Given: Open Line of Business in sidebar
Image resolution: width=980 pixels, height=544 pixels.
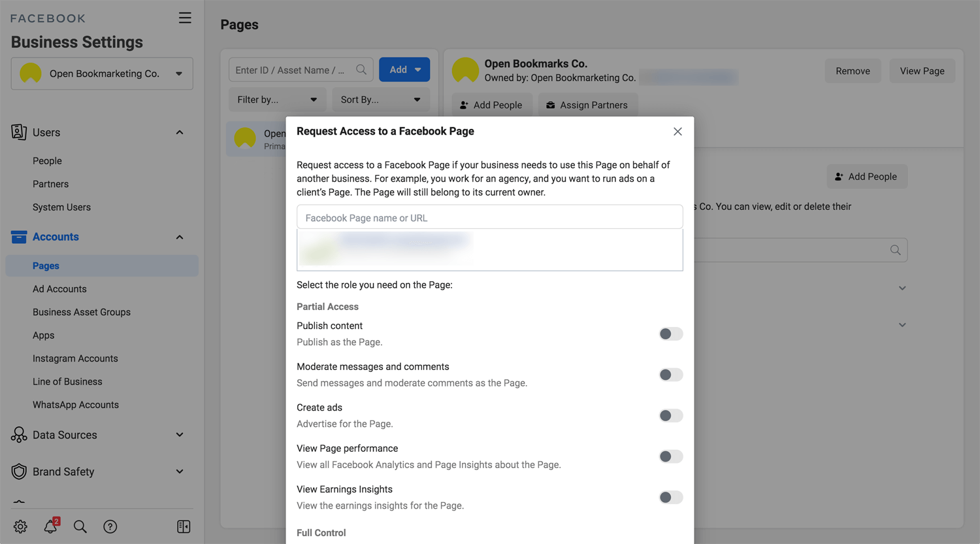Looking at the screenshot, I should point(67,382).
